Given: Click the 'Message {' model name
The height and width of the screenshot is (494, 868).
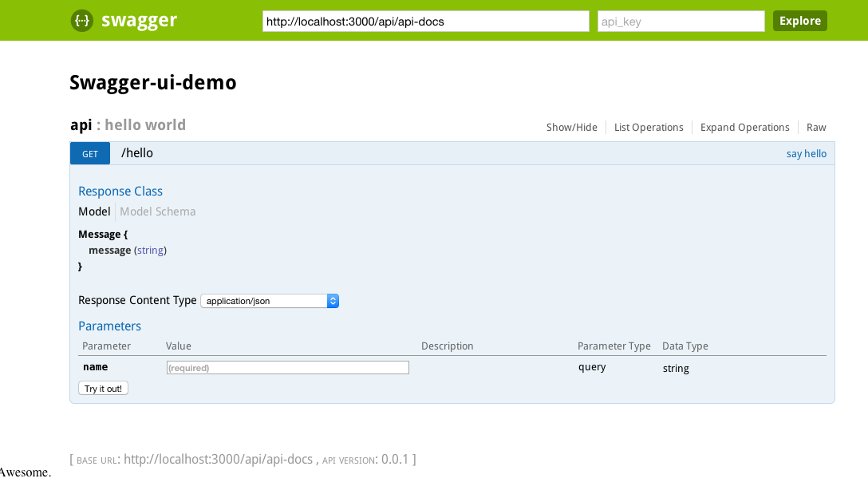Looking at the screenshot, I should coord(103,235).
